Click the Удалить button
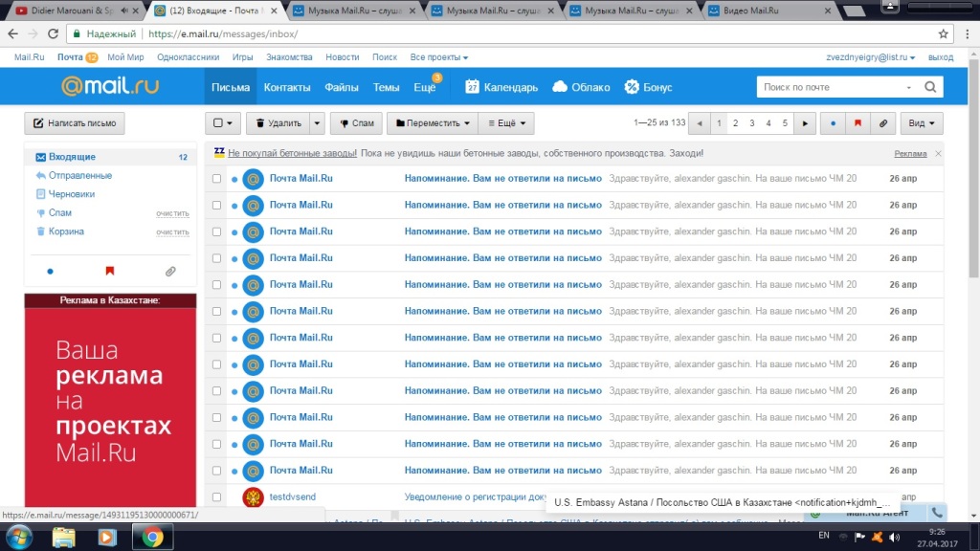 [278, 123]
